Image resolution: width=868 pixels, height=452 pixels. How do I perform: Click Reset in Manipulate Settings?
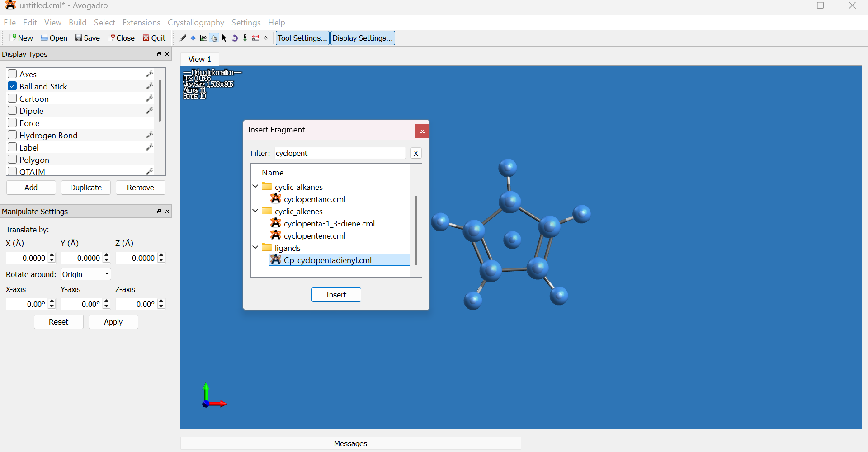59,322
